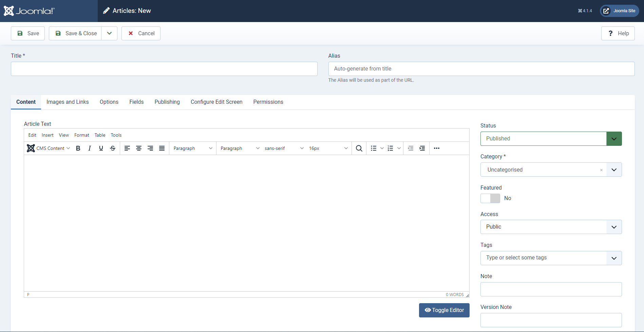Toggle bold formatting in editor
This screenshot has width=644, height=332.
(x=78, y=148)
